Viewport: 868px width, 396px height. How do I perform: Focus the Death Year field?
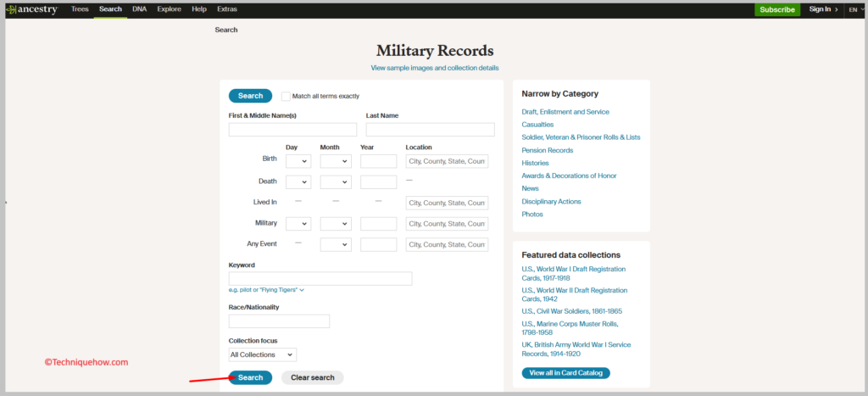379,182
